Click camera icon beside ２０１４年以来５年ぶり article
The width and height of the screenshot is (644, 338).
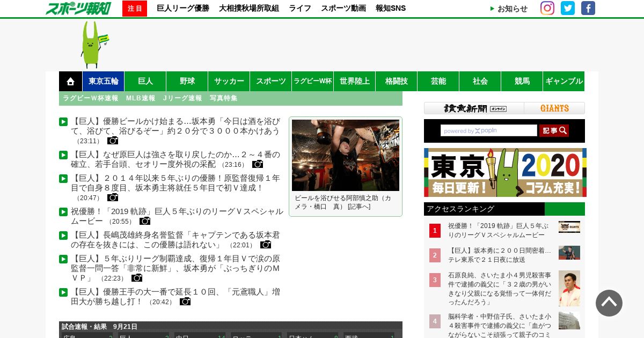click(113, 197)
